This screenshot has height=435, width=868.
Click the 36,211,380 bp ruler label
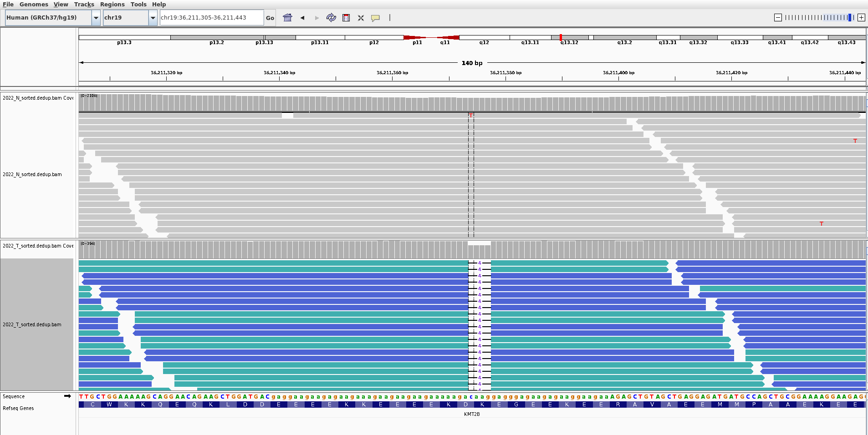[x=505, y=72]
